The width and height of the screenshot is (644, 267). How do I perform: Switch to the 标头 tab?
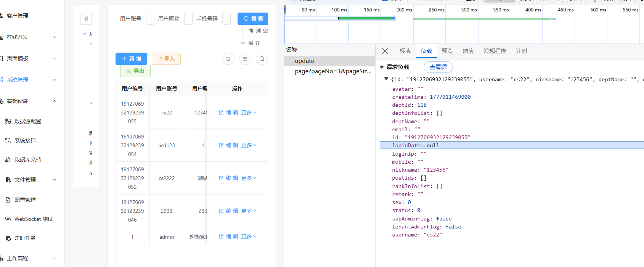coord(405,51)
